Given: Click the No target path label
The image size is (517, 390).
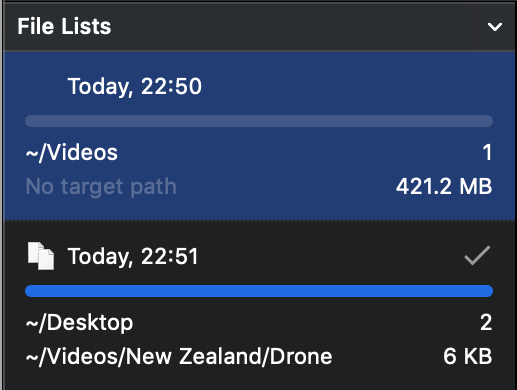Looking at the screenshot, I should coord(101,186).
